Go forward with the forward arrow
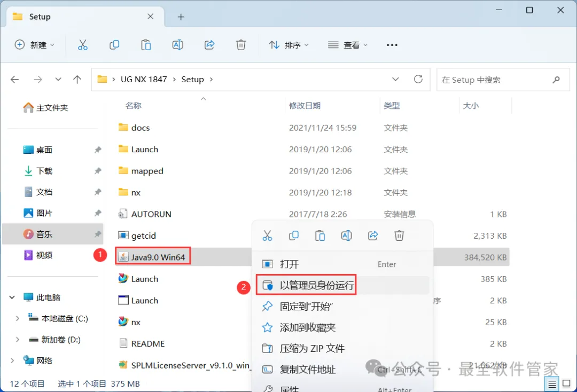The image size is (577, 392). (x=38, y=80)
